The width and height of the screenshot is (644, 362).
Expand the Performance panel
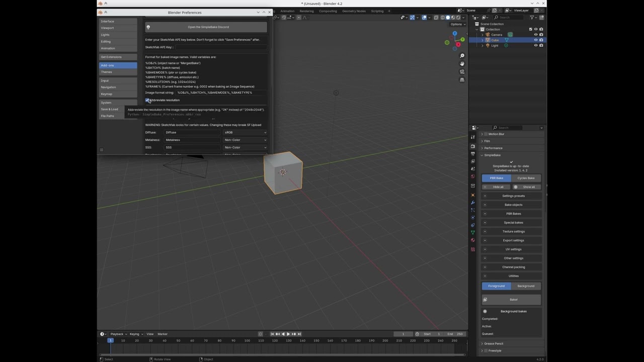point(482,148)
